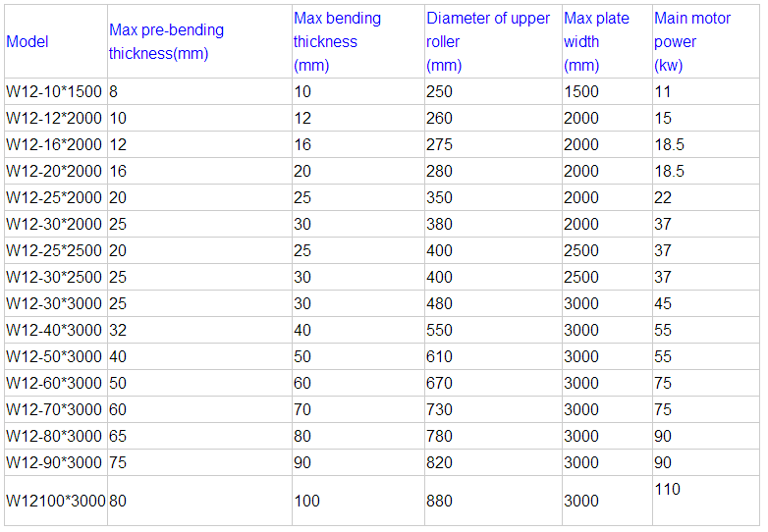
Task: Select model cell W12-16*2000
Action: [54, 144]
